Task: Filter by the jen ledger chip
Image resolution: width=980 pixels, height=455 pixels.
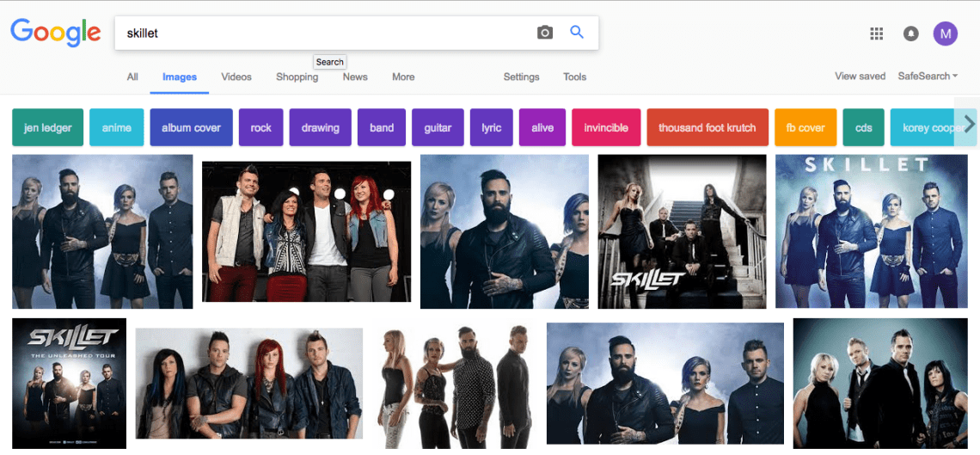Action: tap(47, 127)
